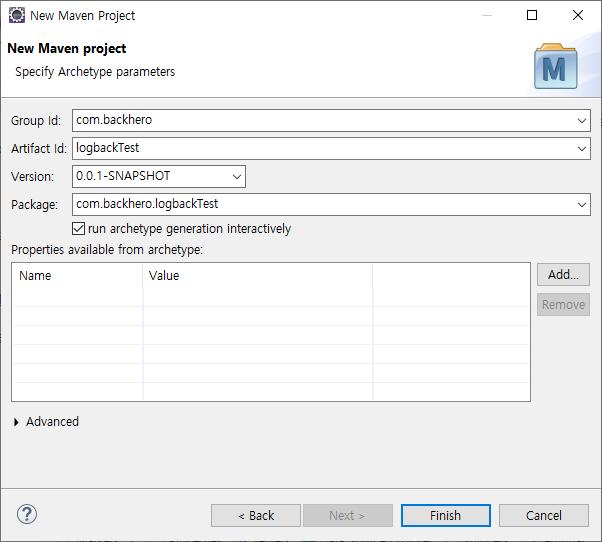Screen dimensions: 602x542
Task: Click the Name column header
Action: [x=77, y=276]
